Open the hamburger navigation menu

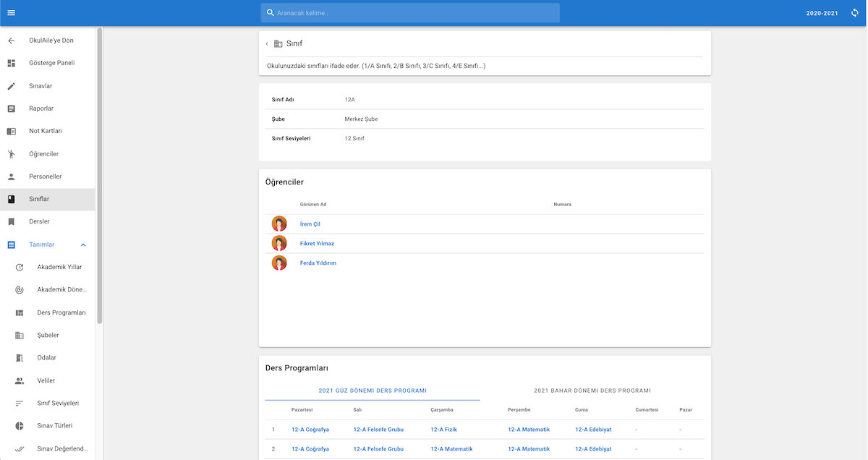click(x=11, y=13)
